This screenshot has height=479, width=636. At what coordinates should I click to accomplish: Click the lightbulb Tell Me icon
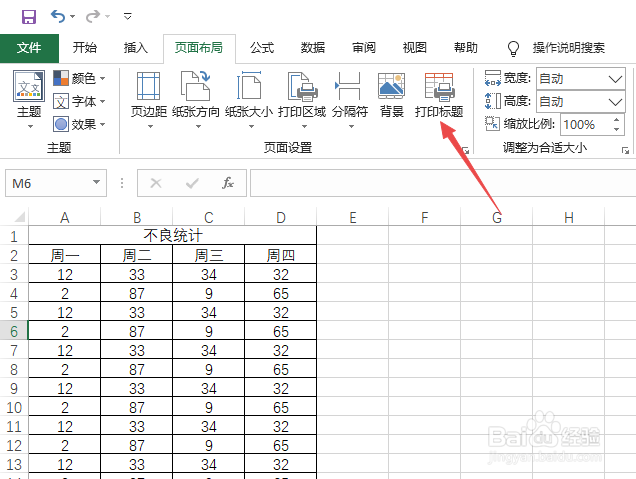pyautogui.click(x=514, y=48)
